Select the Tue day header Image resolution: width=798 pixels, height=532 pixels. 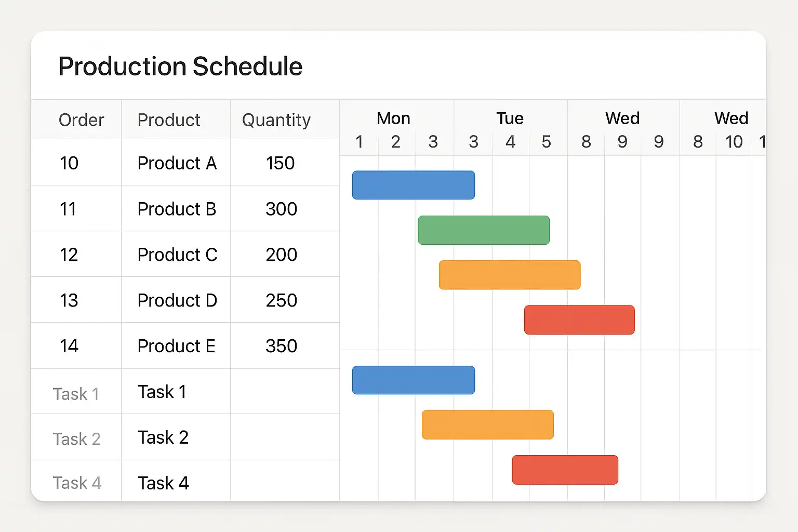pyautogui.click(x=510, y=118)
